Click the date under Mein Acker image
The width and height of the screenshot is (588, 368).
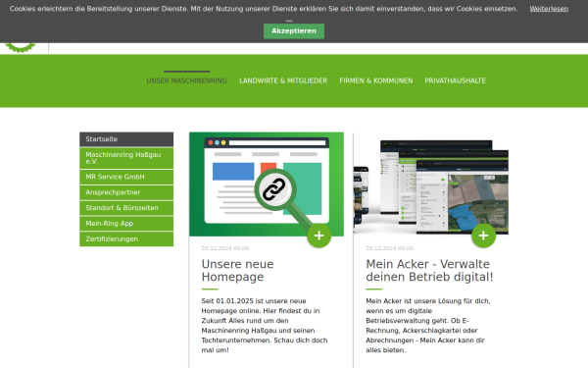(390, 248)
